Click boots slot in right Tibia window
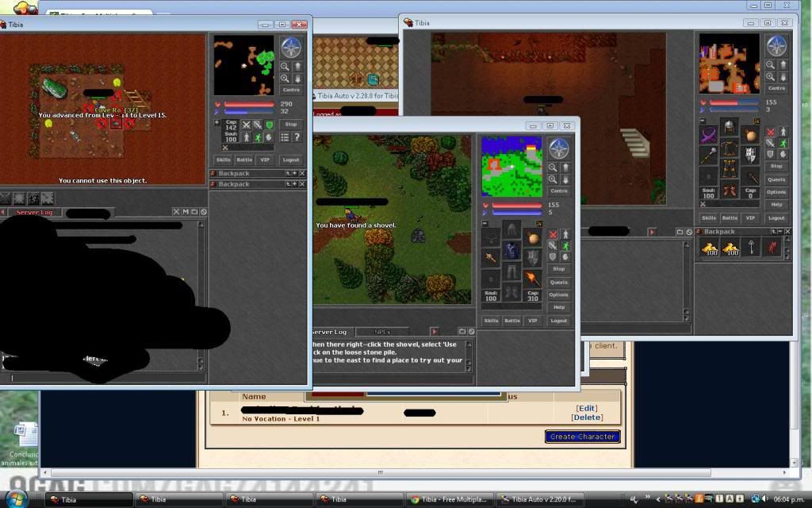The width and height of the screenshot is (812, 508). point(730,190)
